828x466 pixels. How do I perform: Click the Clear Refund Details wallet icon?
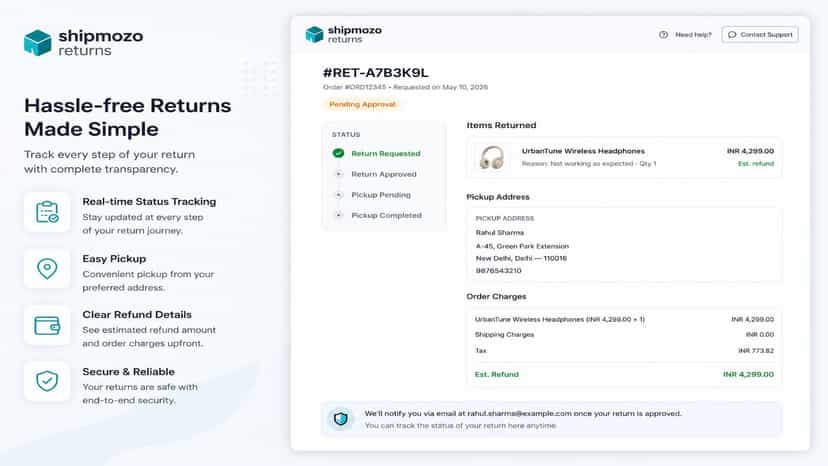47,325
